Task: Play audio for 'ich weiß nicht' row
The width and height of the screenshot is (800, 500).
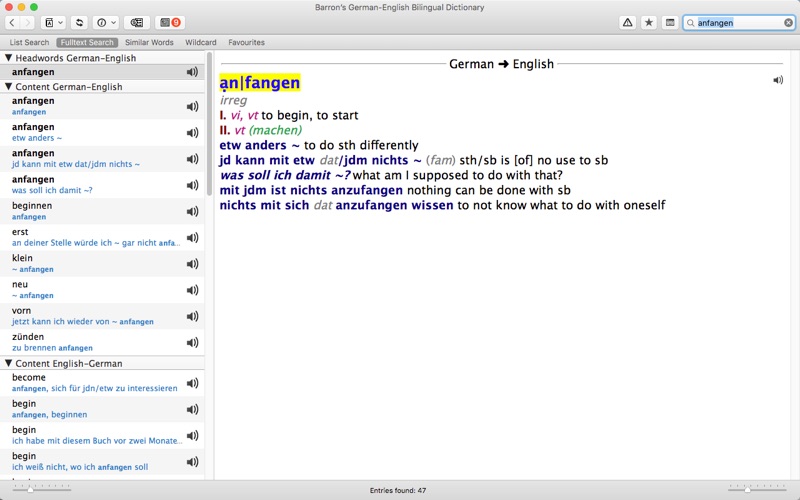Action: (192, 462)
